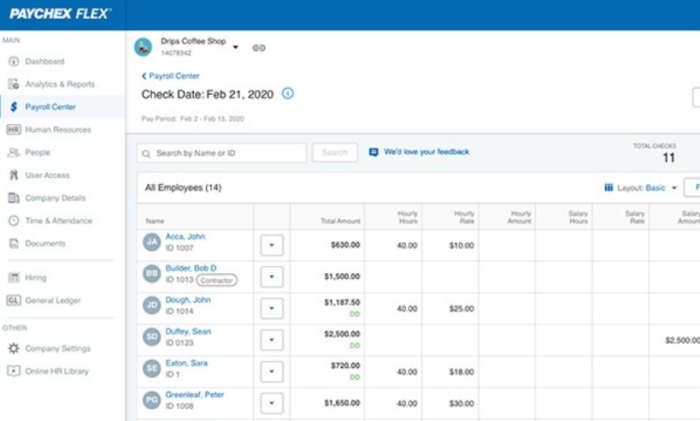Image resolution: width=700 pixels, height=421 pixels.
Task: Open Dashboard in the sidebar
Action: click(x=45, y=61)
